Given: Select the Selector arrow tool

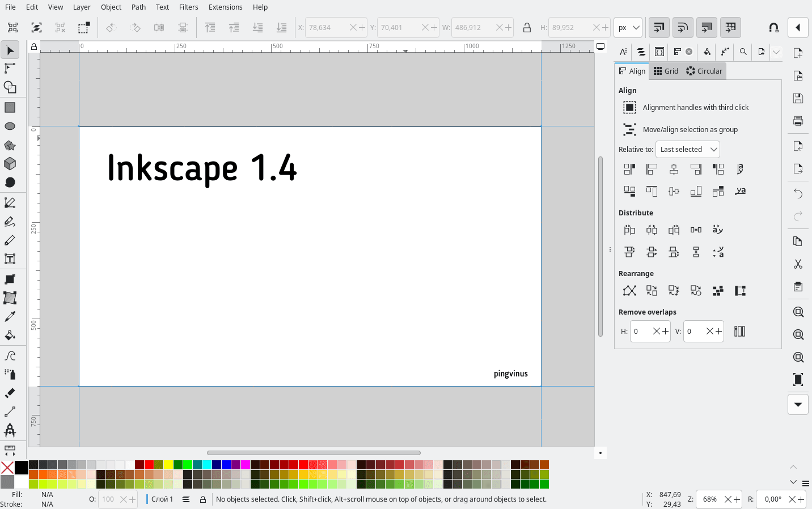Looking at the screenshot, I should (10, 50).
